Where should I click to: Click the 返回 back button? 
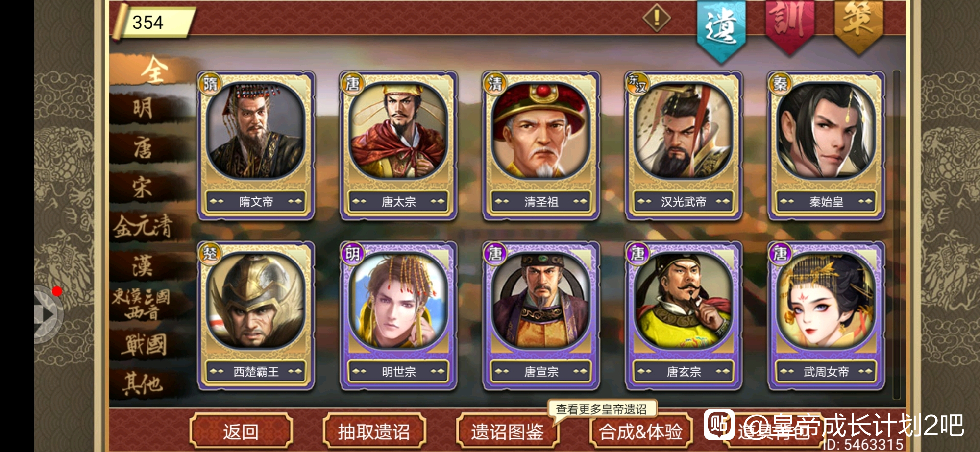point(241,431)
